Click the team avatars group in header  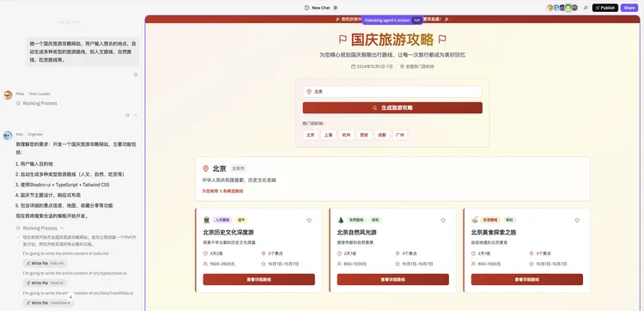pos(562,8)
